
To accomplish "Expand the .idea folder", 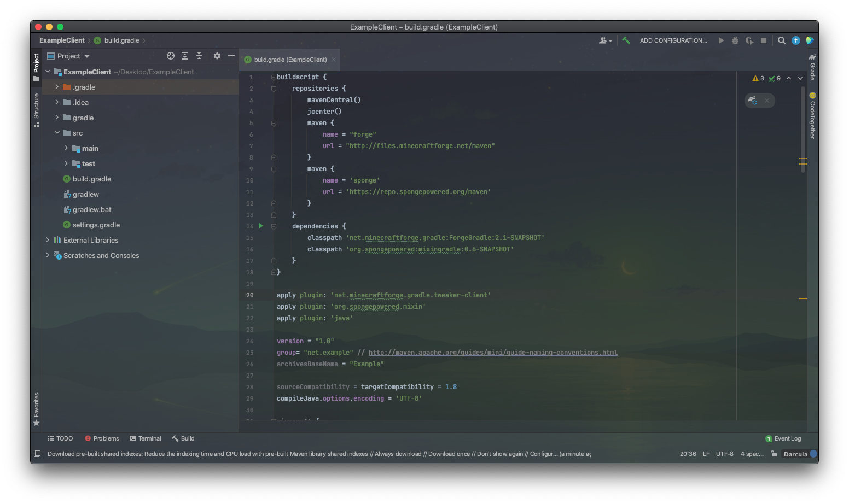I will [57, 102].
